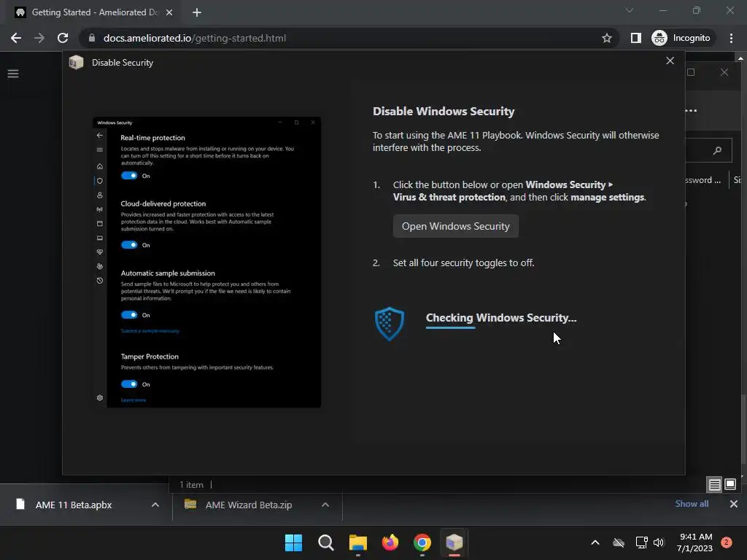This screenshot has width=747, height=560.
Task: Click the '1 item' status bar text
Action: [191, 485]
